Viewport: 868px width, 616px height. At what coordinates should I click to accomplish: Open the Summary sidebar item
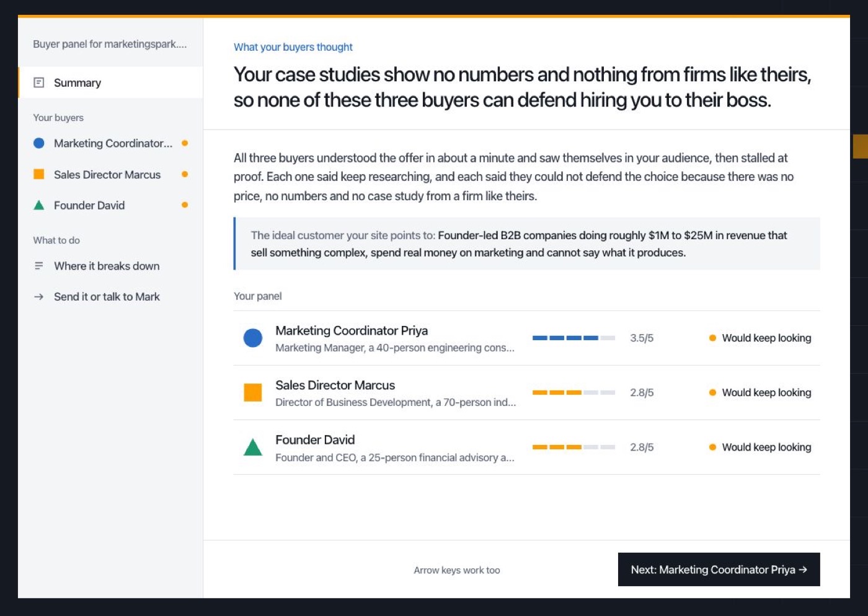click(110, 82)
